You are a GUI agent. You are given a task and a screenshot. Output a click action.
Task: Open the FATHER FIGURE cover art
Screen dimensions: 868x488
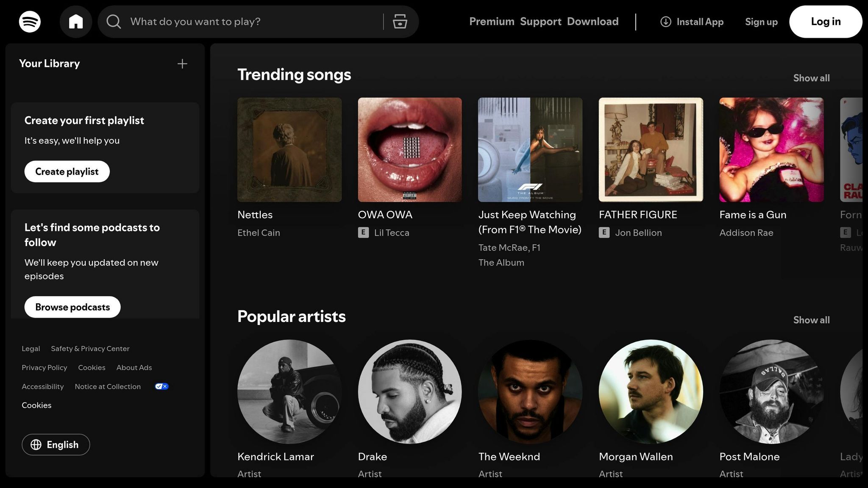651,150
